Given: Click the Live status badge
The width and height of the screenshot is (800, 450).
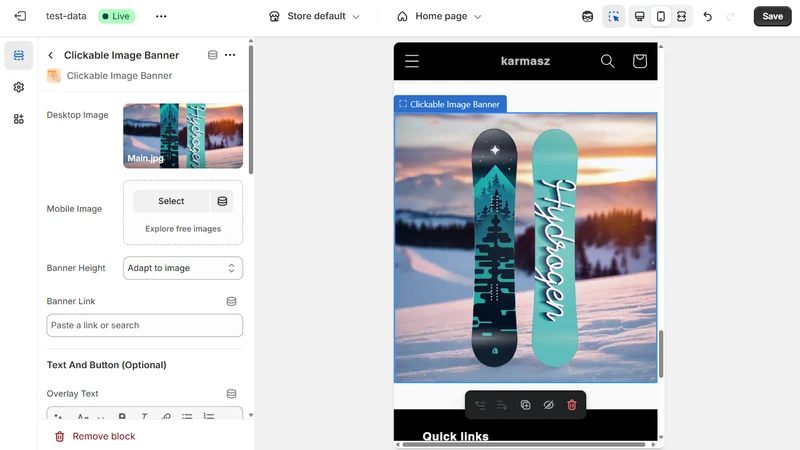Looking at the screenshot, I should (116, 16).
